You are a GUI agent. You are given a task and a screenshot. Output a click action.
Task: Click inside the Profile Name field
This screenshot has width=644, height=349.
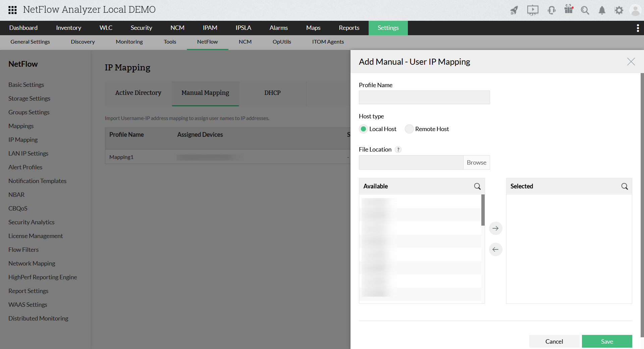point(424,98)
